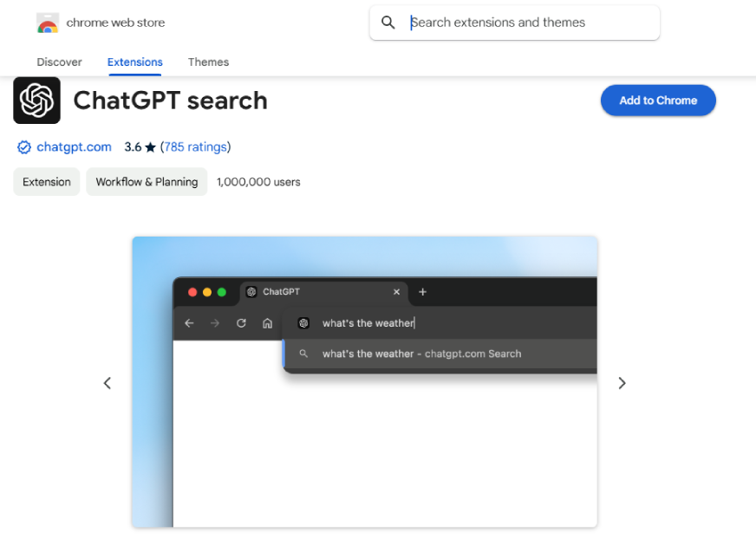
Task: Click the ChatGPT search heading
Action: coord(170,101)
